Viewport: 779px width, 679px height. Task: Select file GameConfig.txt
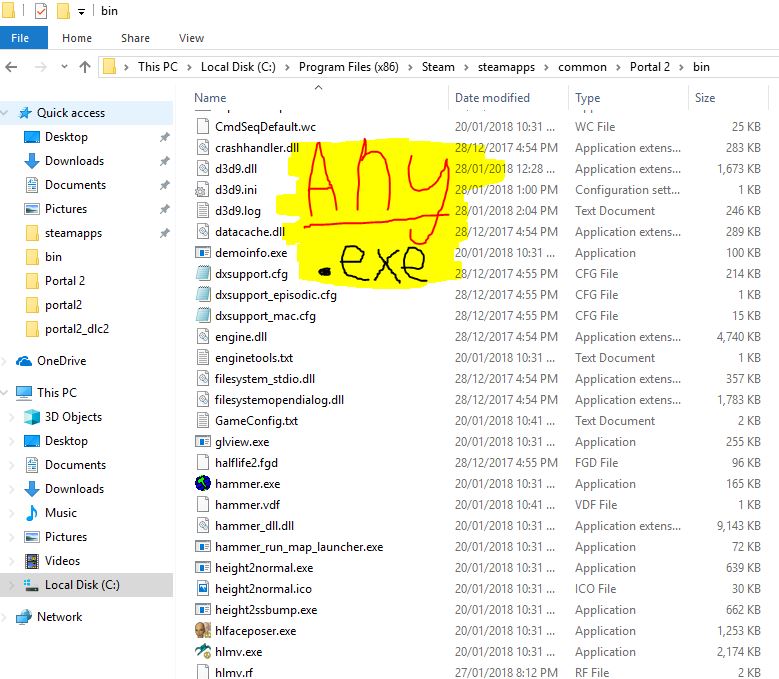coord(256,421)
